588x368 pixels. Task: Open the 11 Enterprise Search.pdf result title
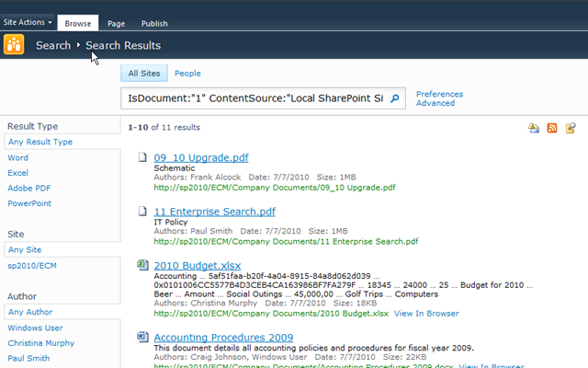point(214,212)
